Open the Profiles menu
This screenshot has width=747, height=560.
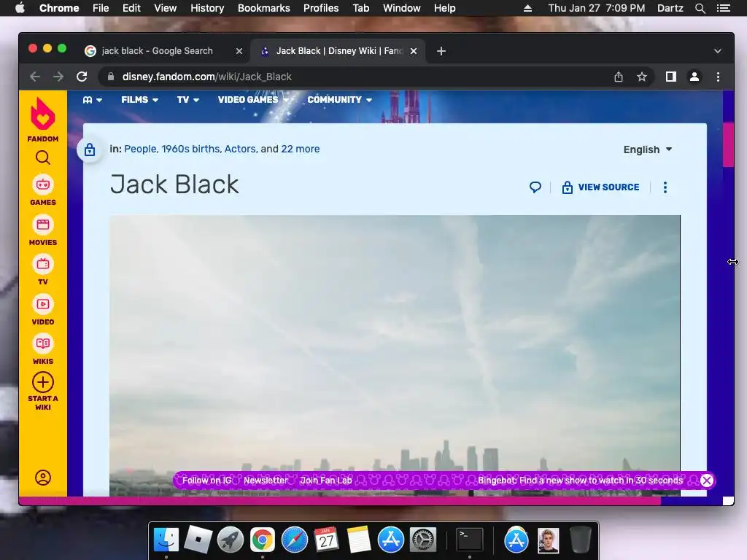(321, 8)
